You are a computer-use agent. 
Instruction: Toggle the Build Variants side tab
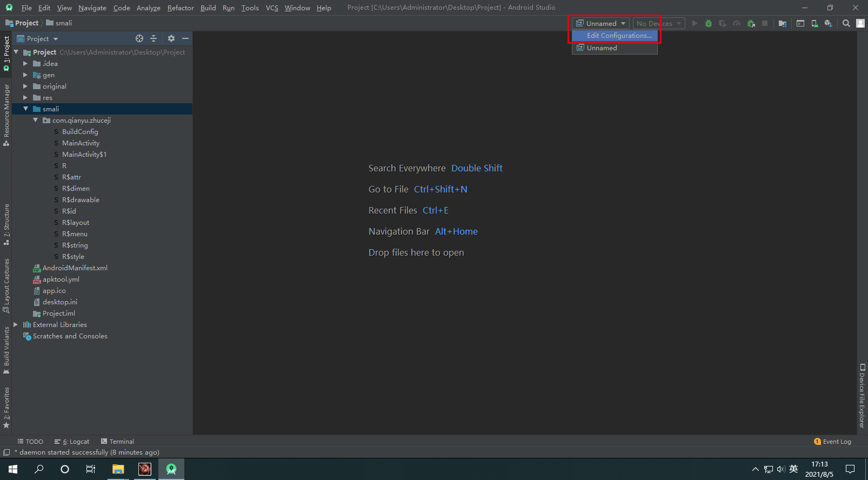(6, 350)
